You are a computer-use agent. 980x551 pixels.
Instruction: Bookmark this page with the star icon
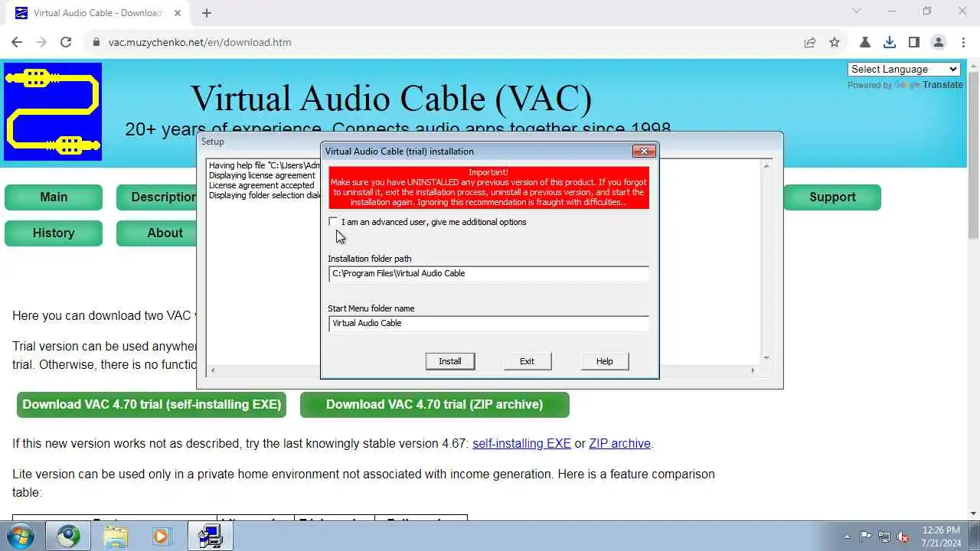(835, 42)
